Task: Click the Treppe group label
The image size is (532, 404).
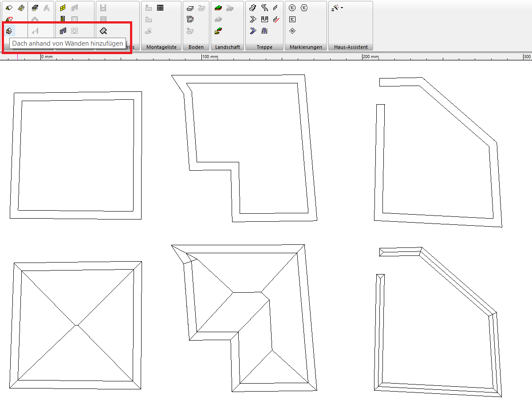Action: tap(264, 47)
